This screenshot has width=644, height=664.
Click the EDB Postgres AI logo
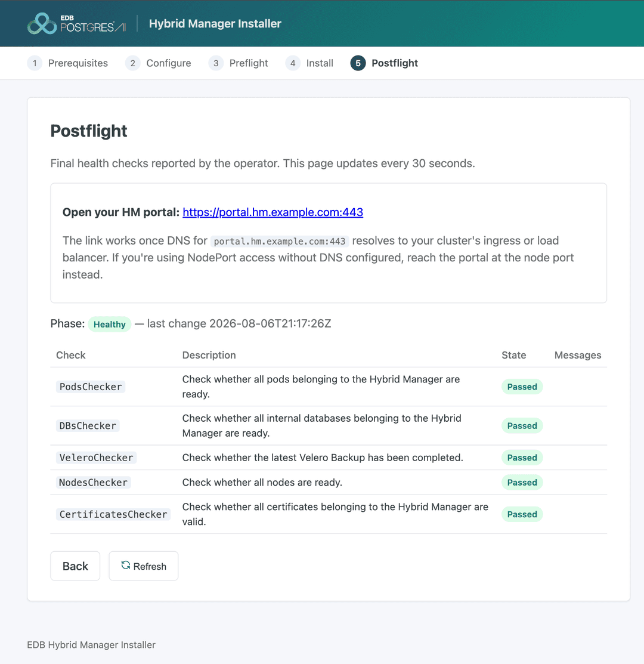tap(76, 23)
